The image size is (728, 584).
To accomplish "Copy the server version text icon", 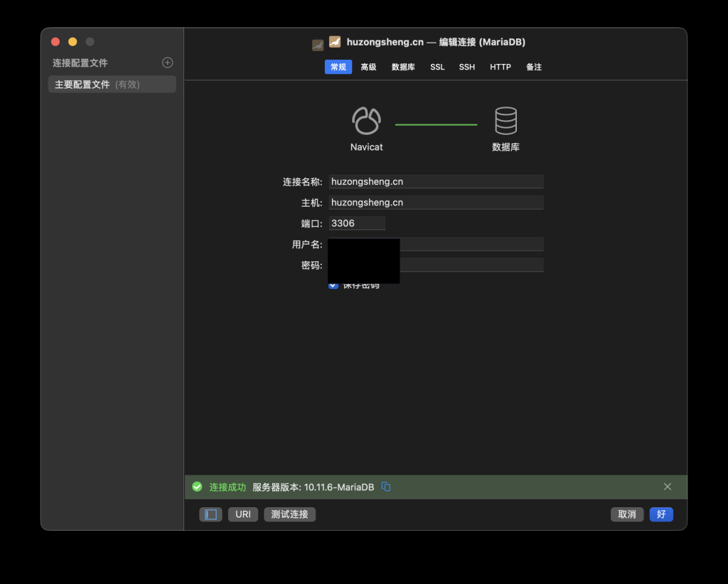I will point(386,487).
